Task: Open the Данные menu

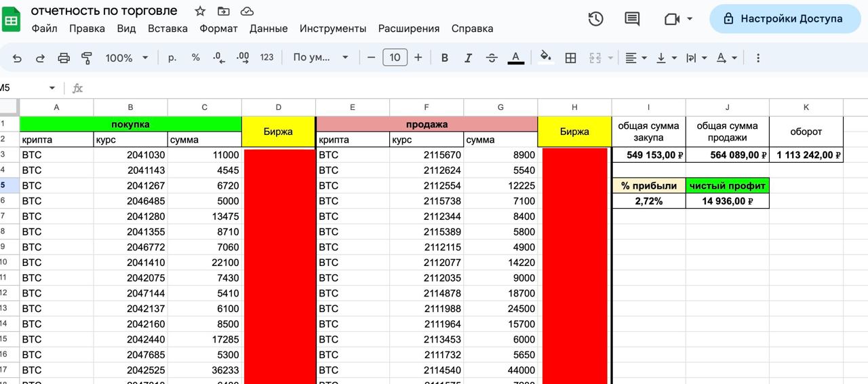Action: 269,28
